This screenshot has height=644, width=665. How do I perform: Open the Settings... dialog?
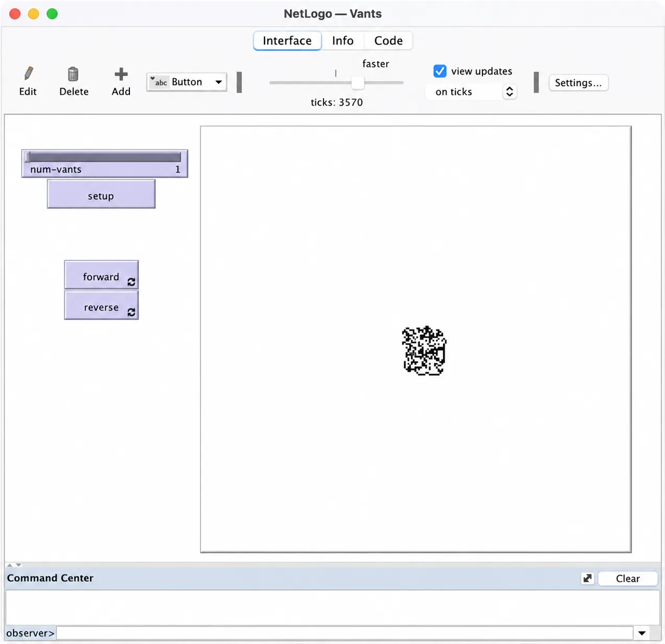(x=578, y=82)
